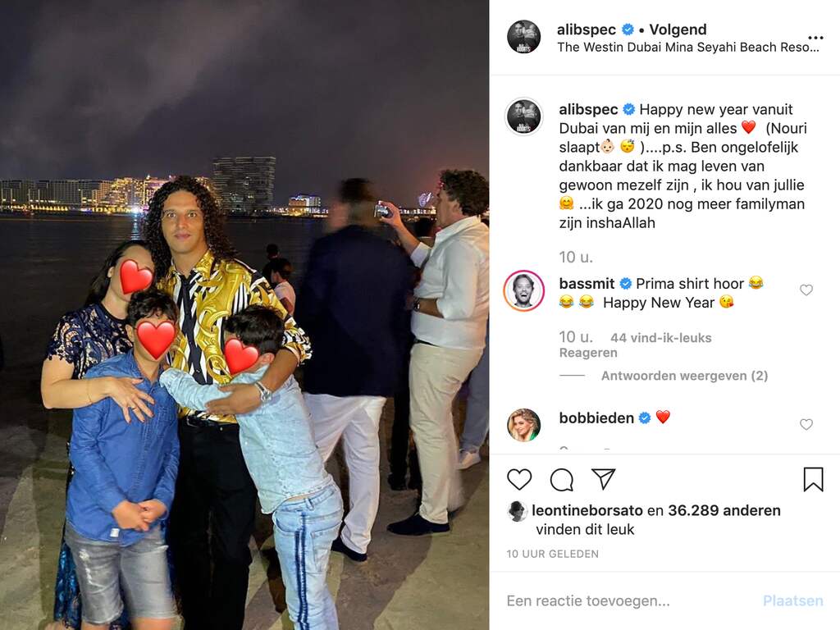Share the post with paper plane icon
This screenshot has height=630, width=840.
point(603,479)
